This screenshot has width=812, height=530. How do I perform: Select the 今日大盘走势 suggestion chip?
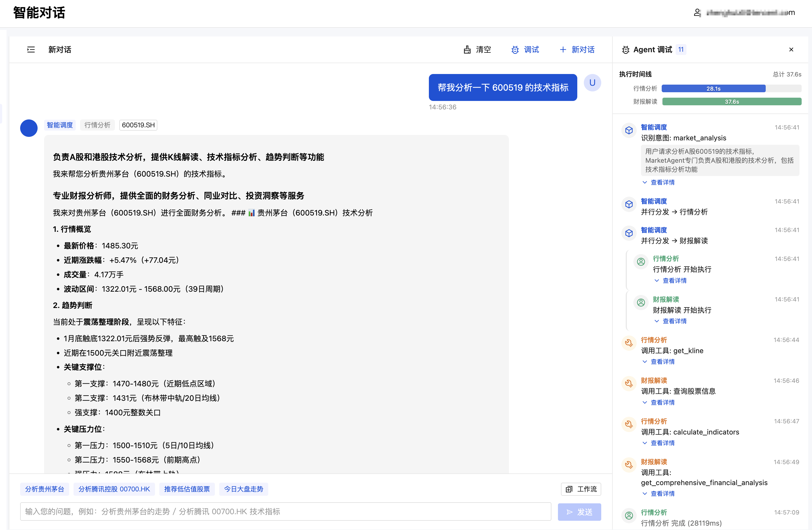[x=244, y=489]
